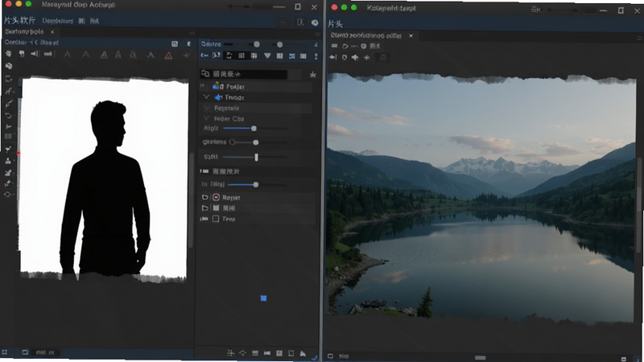Select the brush tool in the left tool column
Screen dimensions: 644x362
(x=9, y=104)
